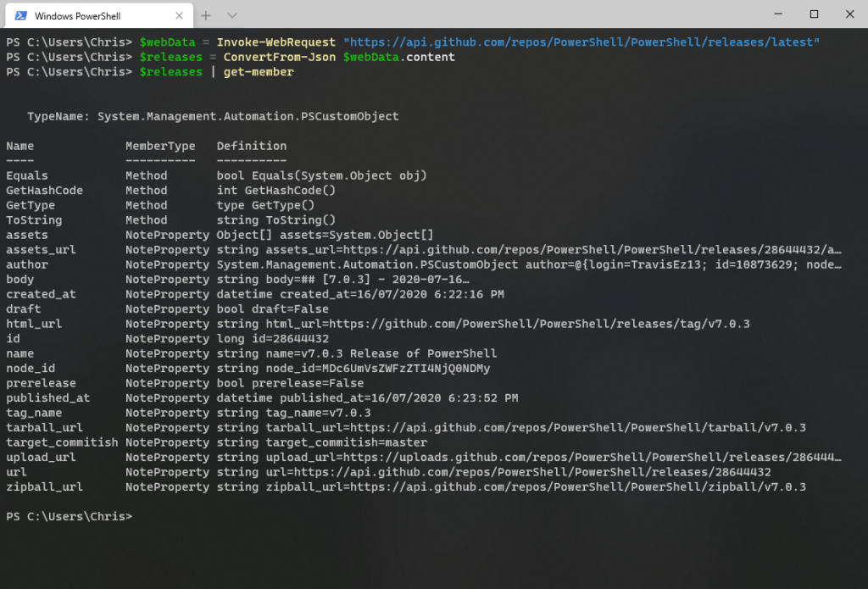
Task: Open the new tab dropdown chevron
Action: (x=234, y=14)
